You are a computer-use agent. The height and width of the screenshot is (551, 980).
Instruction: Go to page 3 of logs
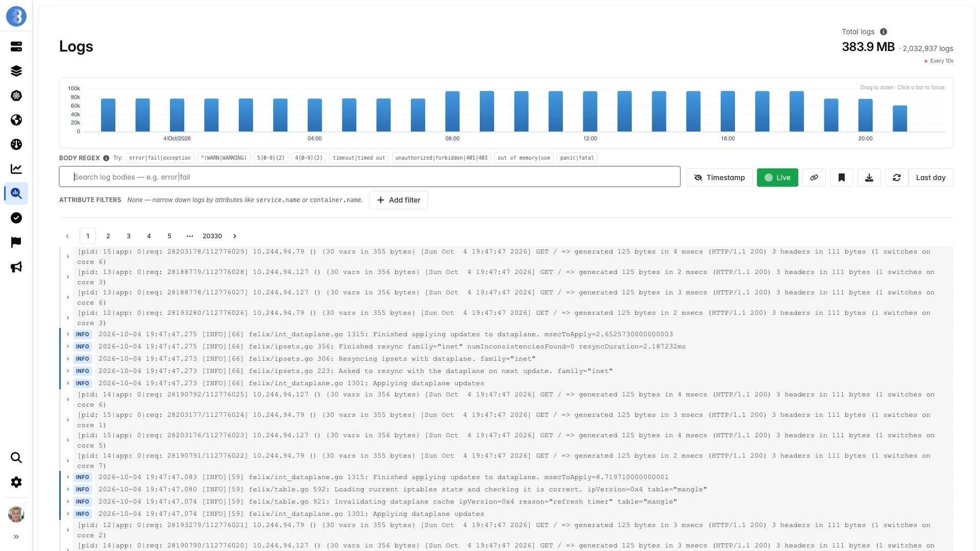[129, 236]
